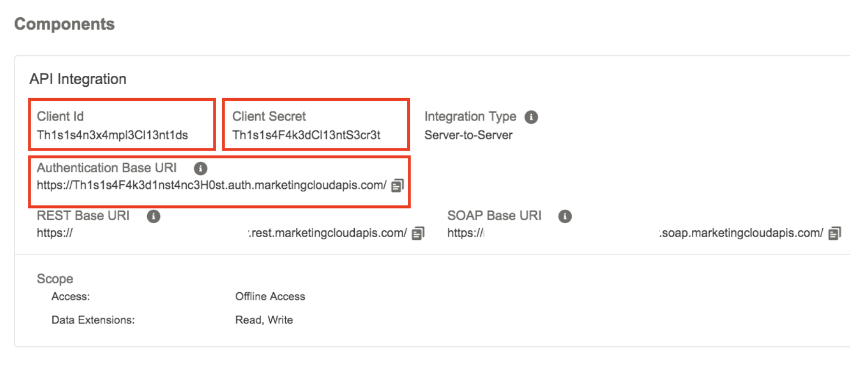868x377 pixels.
Task: Click the Authentication Base URI info icon
Action: (x=201, y=168)
